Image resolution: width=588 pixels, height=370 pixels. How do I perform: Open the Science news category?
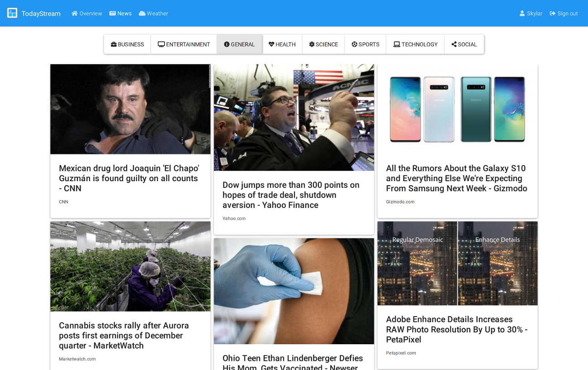pyautogui.click(x=323, y=44)
